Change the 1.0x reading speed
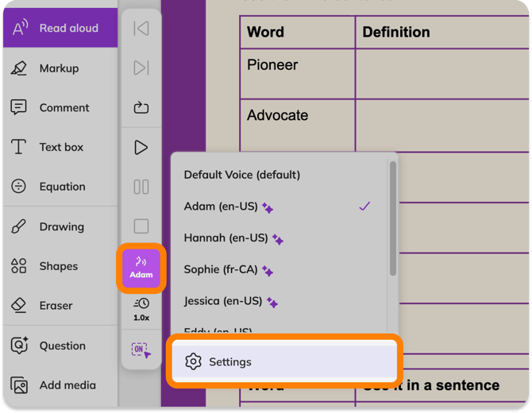Viewport: 532px width, 413px height. coord(141,310)
